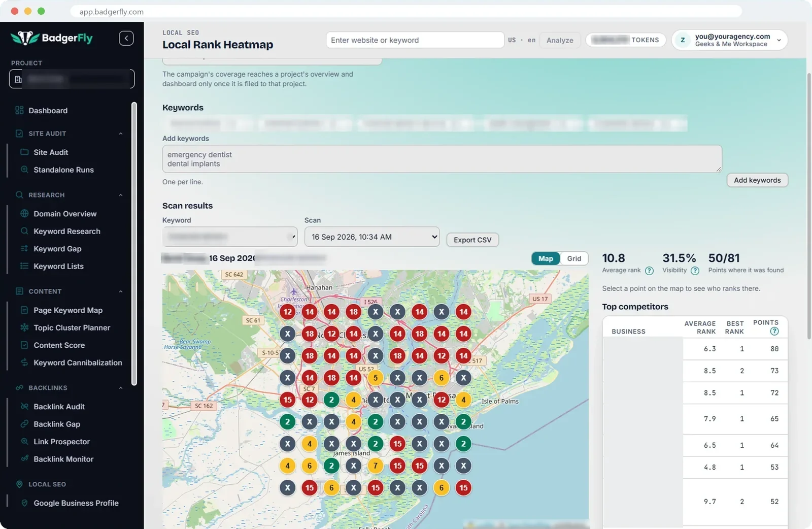Click the page vertical scrollbar
Image resolution: width=812 pixels, height=529 pixels.
coord(808,206)
